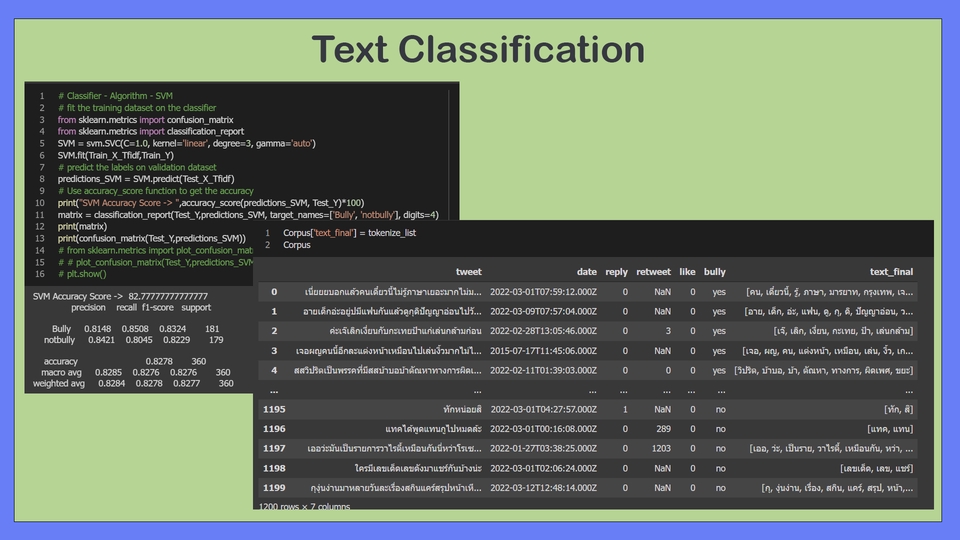Click the "1200 rows × 7 columns" summary
Viewport: 960px width, 540px height.
click(304, 506)
